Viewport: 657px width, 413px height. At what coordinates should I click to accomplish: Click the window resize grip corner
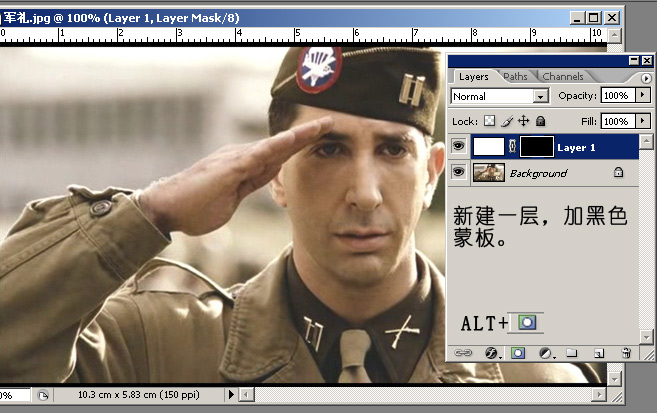click(616, 395)
